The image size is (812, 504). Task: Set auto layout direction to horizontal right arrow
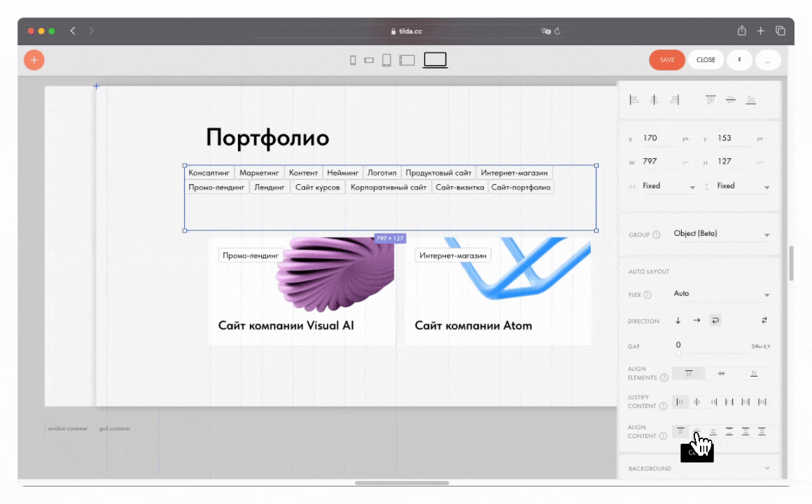696,321
